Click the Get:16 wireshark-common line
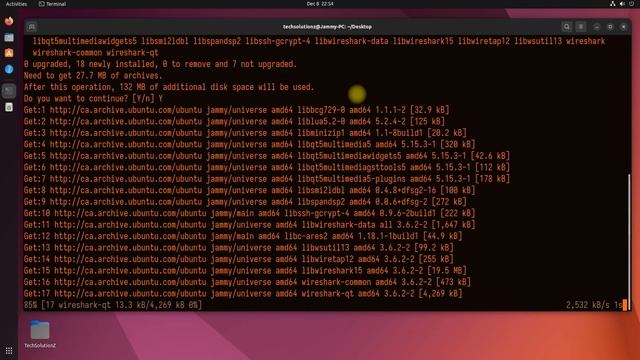 (x=247, y=282)
